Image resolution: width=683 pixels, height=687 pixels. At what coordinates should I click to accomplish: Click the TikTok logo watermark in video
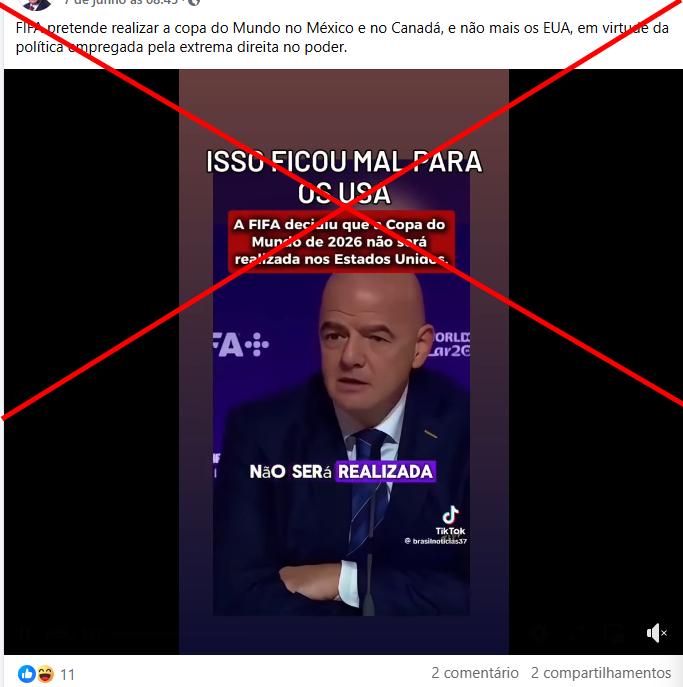450,521
